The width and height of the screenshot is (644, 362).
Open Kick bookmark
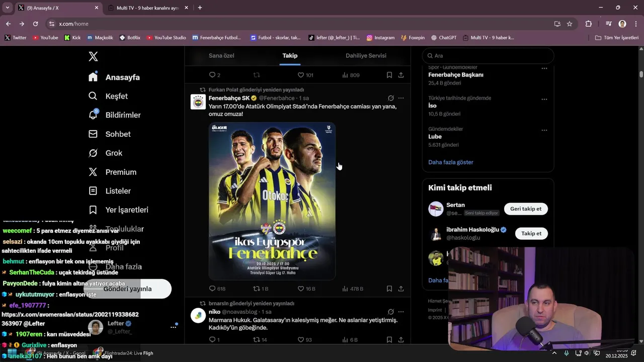[x=72, y=38]
